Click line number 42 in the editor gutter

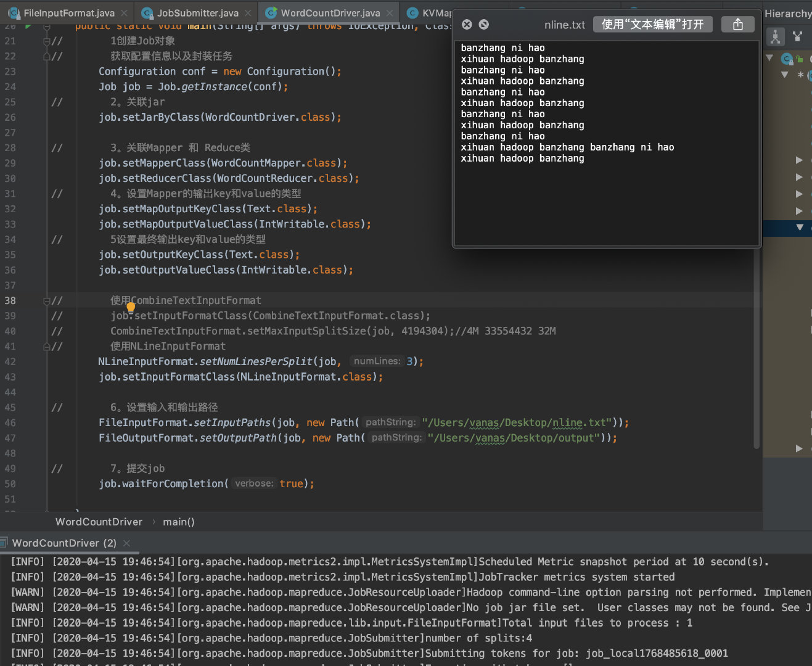[10, 361]
